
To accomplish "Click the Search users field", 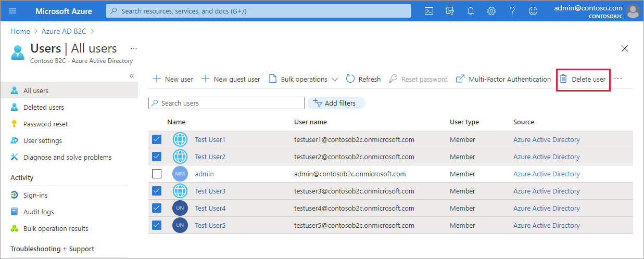I will [226, 103].
